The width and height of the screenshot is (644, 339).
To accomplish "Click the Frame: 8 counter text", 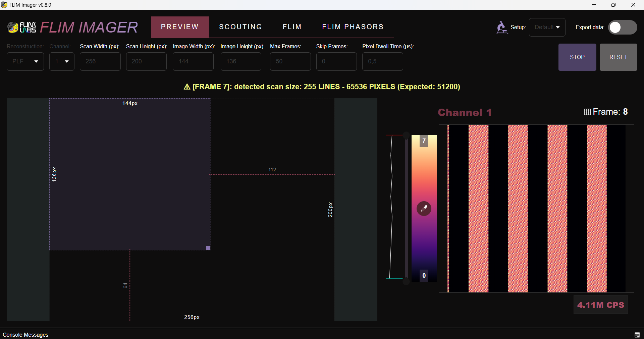I will pos(610,112).
